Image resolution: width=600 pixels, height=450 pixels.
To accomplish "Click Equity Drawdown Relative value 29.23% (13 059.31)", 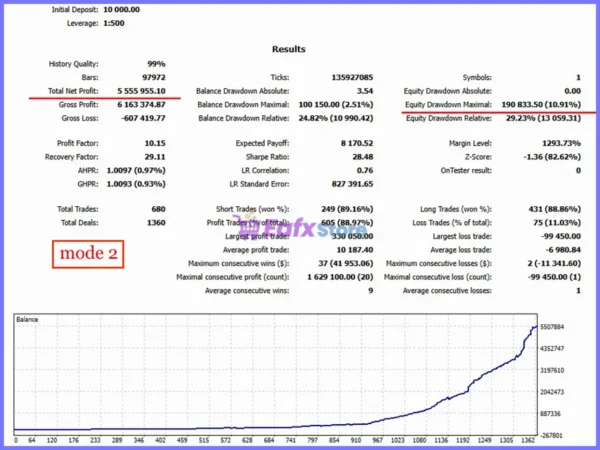I will point(543,119).
